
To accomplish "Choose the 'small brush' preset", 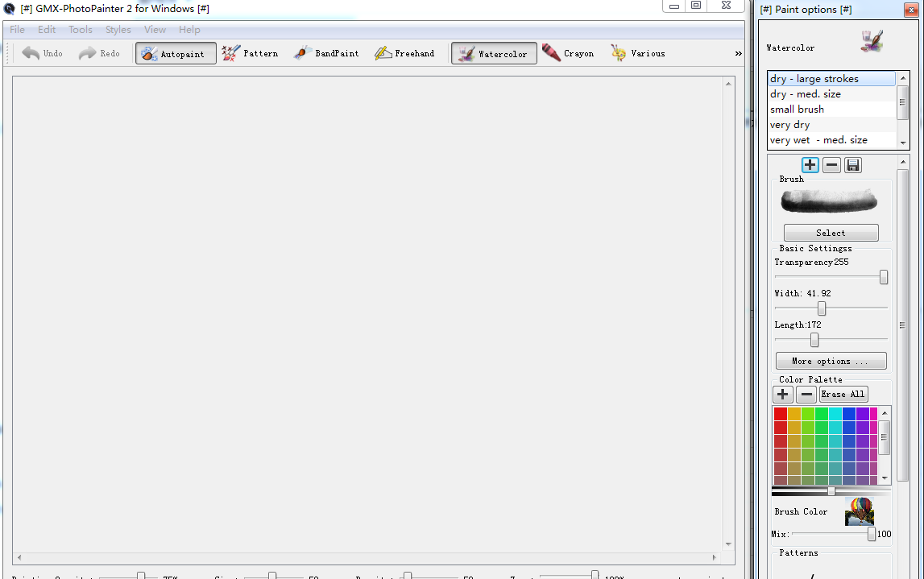I will 831,110.
